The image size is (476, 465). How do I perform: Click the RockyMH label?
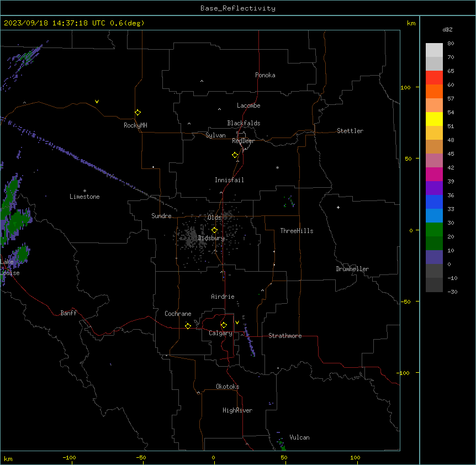(135, 125)
